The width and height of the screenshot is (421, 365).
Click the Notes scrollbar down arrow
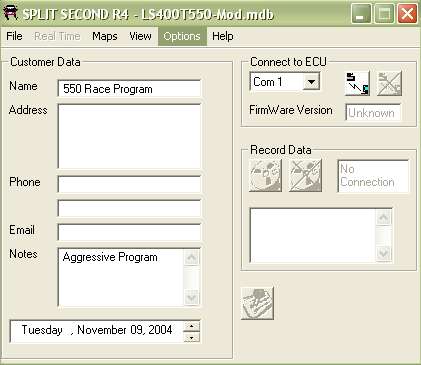[x=192, y=297]
